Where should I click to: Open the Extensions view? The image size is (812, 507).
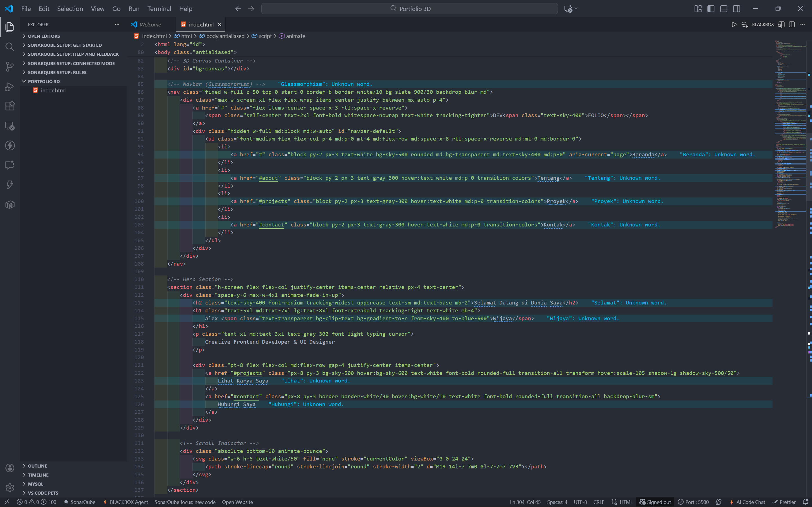coord(9,106)
